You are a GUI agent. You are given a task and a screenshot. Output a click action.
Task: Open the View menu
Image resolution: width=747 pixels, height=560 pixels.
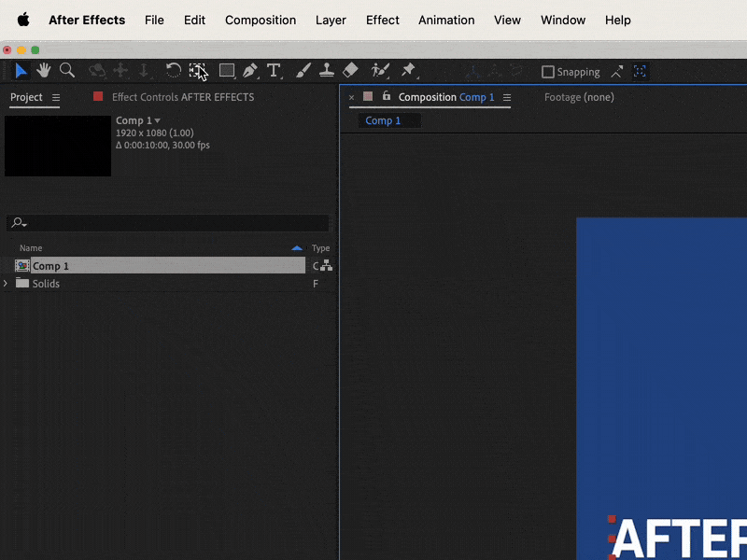click(x=507, y=20)
